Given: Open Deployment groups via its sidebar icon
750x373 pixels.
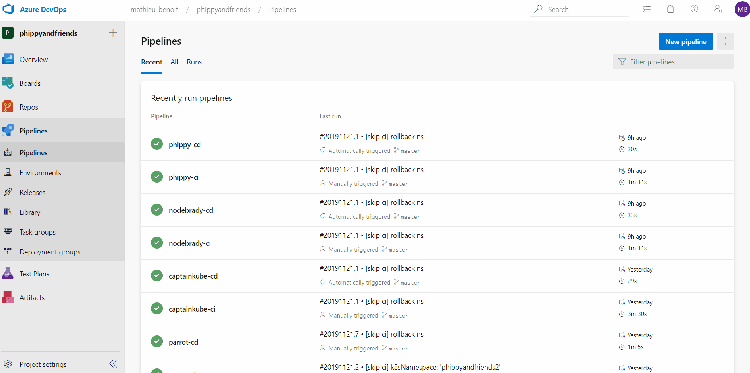Looking at the screenshot, I should coord(8,252).
